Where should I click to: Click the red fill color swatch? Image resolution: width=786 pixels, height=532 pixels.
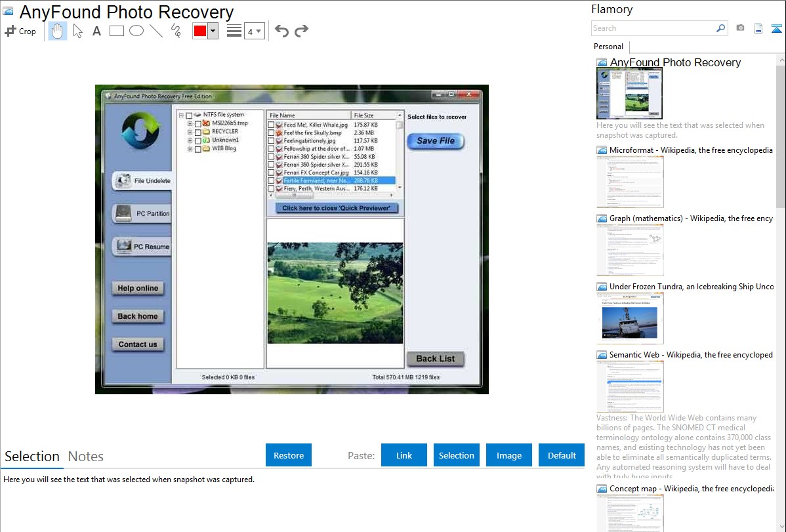click(200, 31)
